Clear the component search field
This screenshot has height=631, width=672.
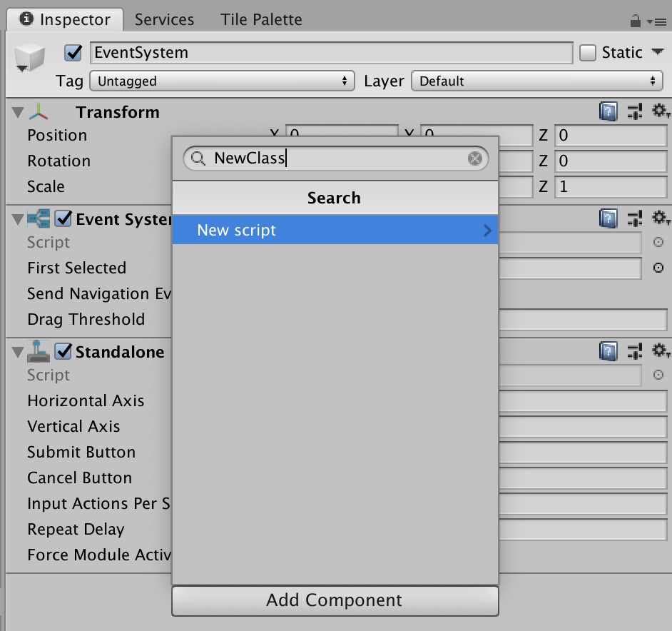pos(475,158)
